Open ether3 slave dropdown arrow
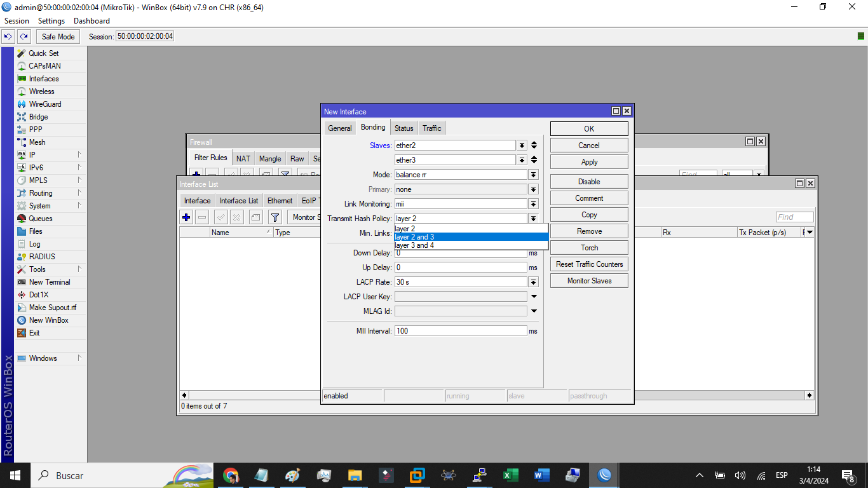The height and width of the screenshot is (488, 868). point(522,160)
